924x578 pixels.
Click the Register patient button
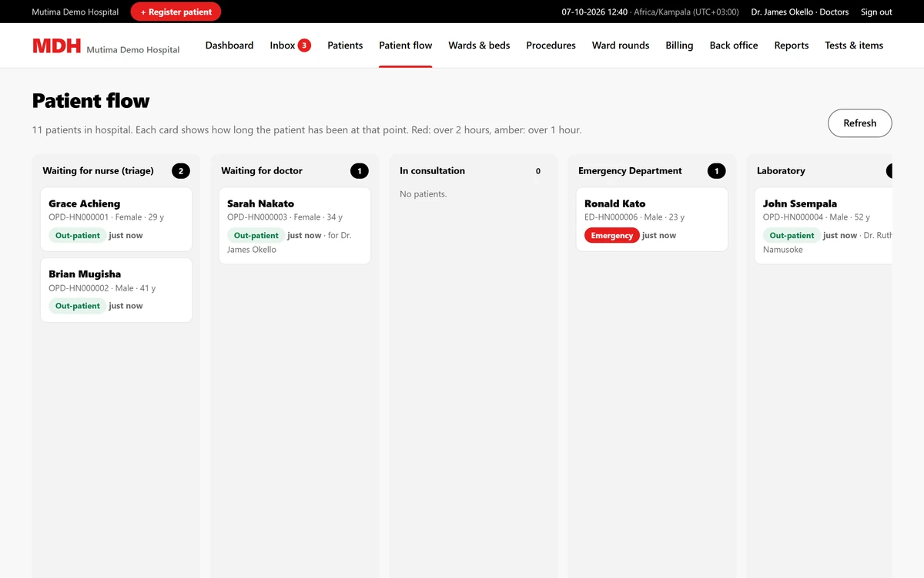tap(176, 12)
